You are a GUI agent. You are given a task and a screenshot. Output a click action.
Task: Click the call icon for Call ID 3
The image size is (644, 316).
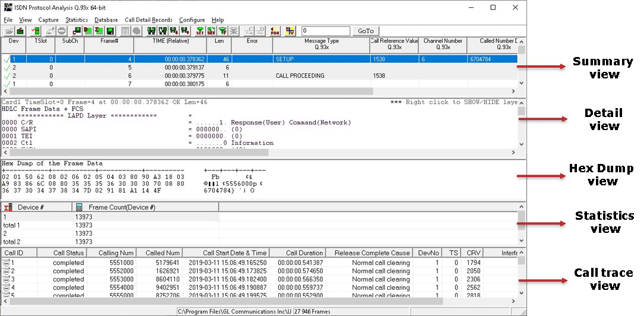7,279
